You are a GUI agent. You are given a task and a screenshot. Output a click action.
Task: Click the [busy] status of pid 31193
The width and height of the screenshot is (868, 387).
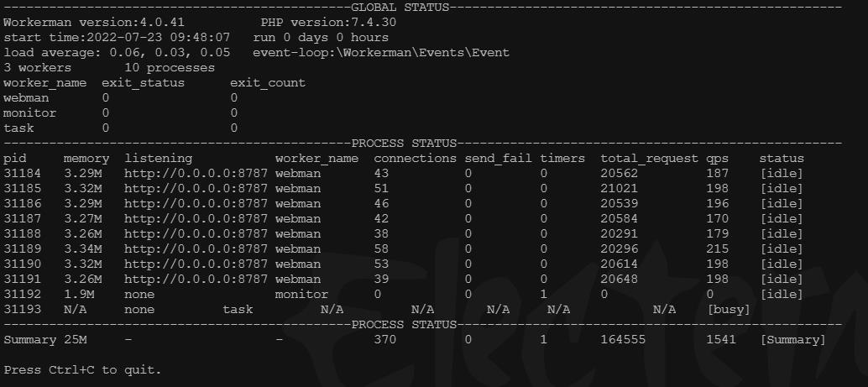coord(729,310)
